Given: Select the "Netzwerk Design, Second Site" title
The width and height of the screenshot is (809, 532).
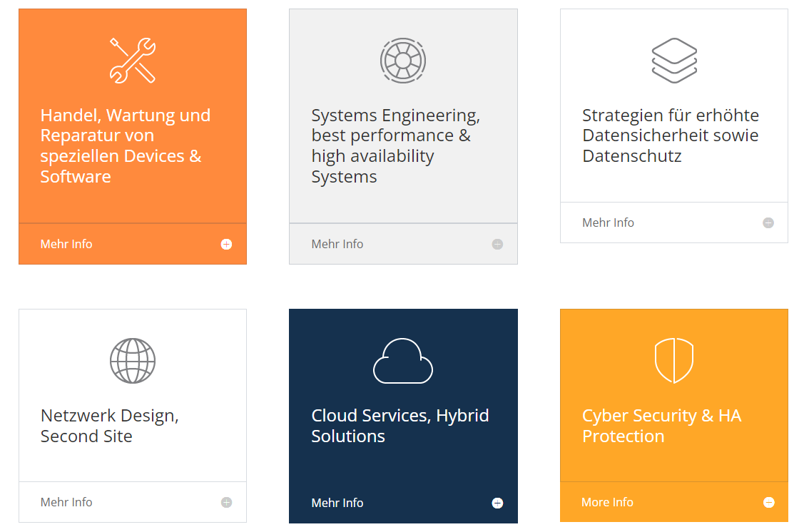Looking at the screenshot, I should pyautogui.click(x=109, y=426).
